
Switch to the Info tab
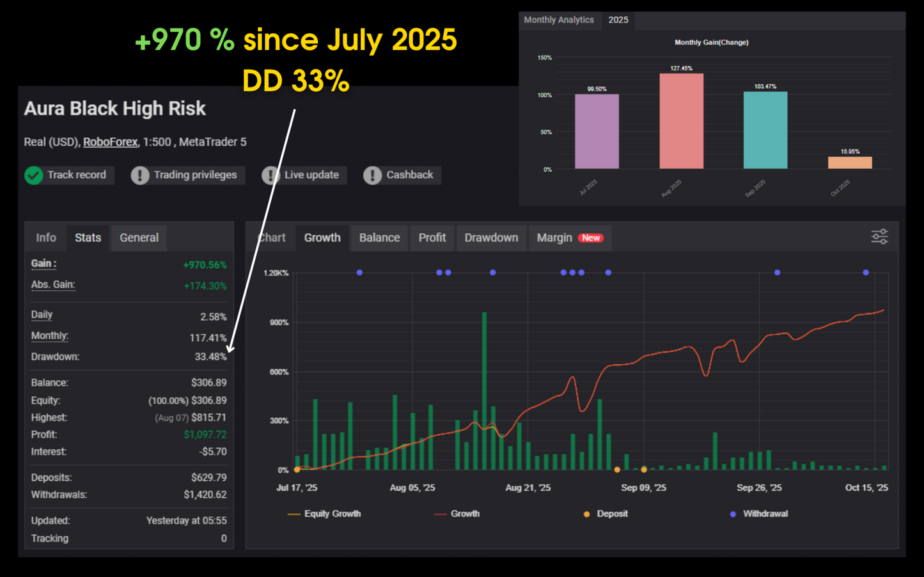(46, 238)
